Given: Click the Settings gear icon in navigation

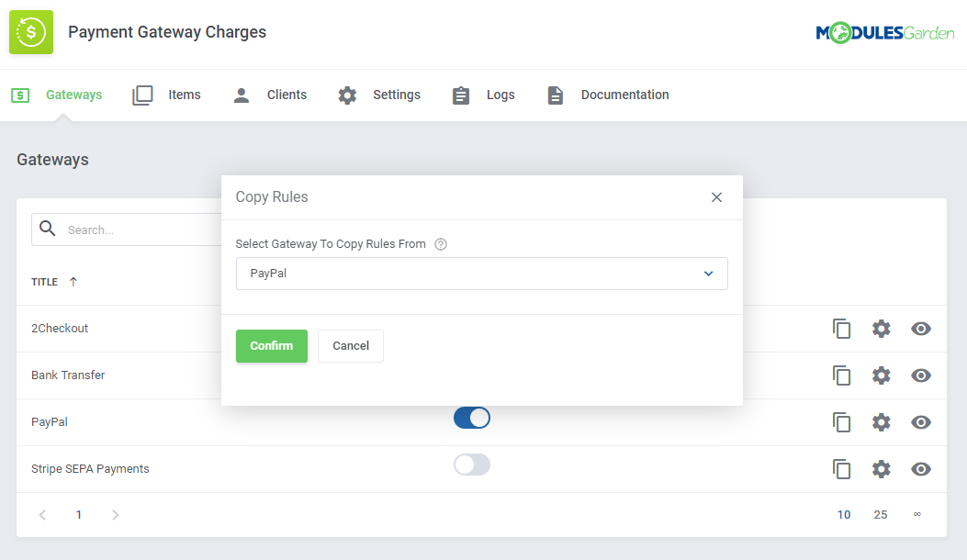Looking at the screenshot, I should [x=347, y=95].
